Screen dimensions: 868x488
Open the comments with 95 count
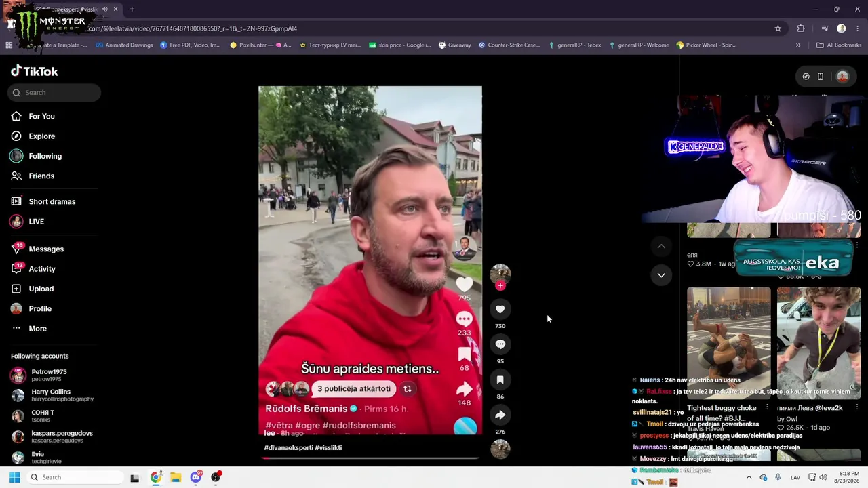point(500,344)
